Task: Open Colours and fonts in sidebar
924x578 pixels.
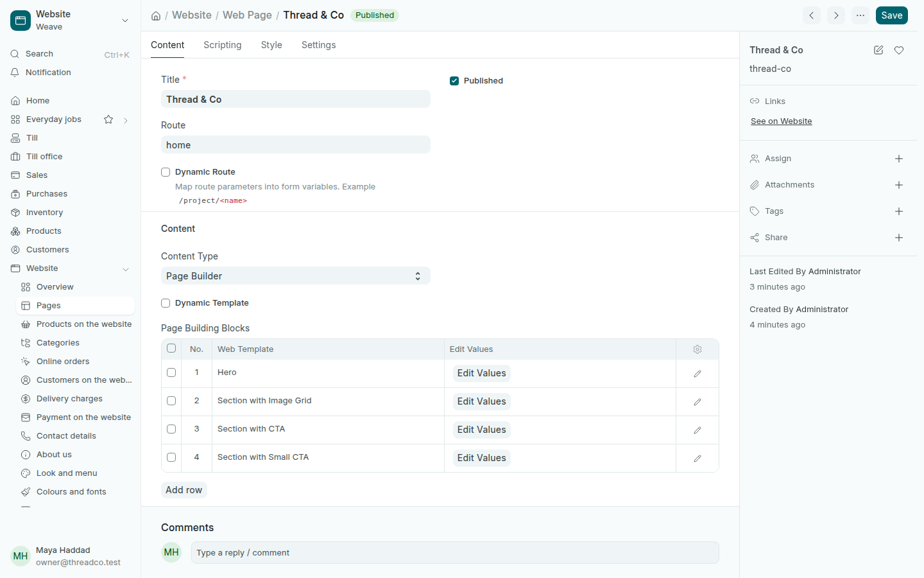Action: point(76,492)
